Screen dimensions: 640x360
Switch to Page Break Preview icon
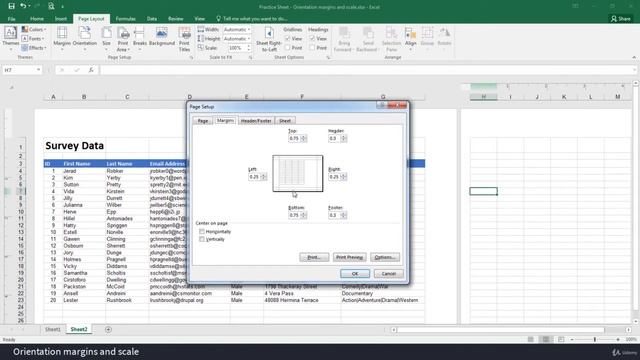click(x=561, y=339)
